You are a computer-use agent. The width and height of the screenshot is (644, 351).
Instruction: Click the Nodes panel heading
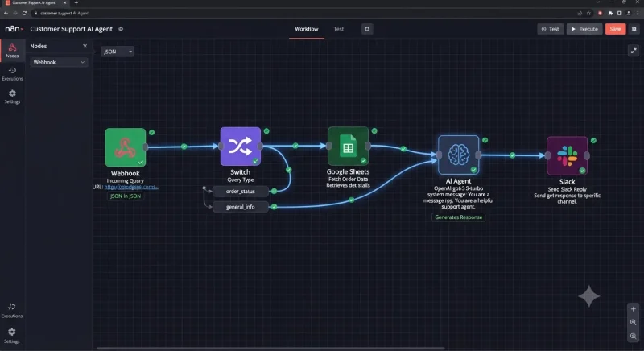pyautogui.click(x=38, y=46)
